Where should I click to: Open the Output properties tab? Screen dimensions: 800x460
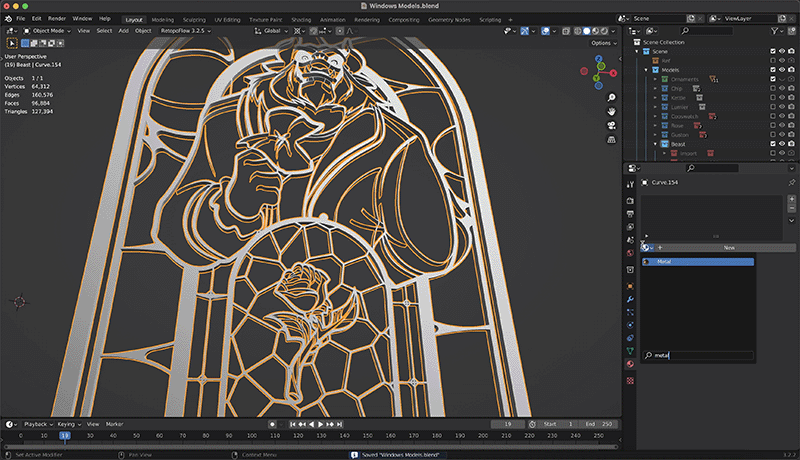630,214
